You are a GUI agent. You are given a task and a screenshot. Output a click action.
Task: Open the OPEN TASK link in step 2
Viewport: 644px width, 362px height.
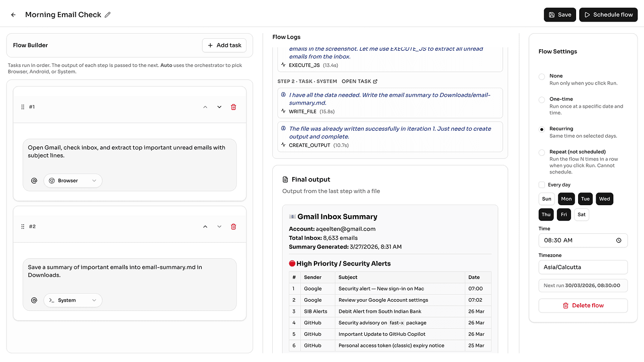[x=359, y=81]
